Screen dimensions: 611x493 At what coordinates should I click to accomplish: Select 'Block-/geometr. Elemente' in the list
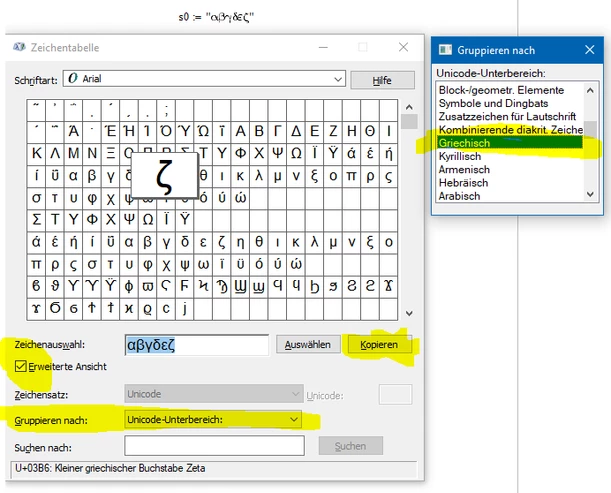(x=510, y=90)
